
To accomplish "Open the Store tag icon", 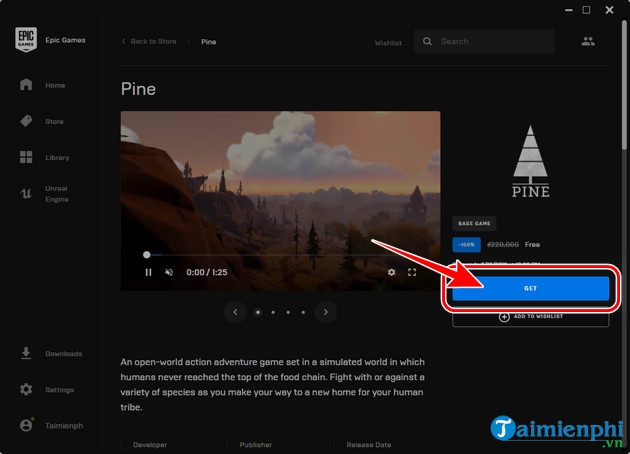I will (x=26, y=121).
